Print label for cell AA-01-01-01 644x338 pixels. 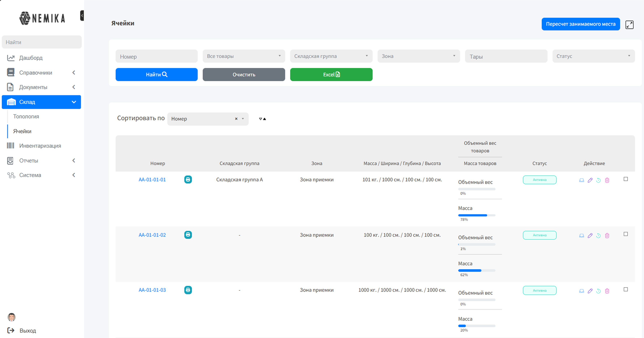coord(188,179)
